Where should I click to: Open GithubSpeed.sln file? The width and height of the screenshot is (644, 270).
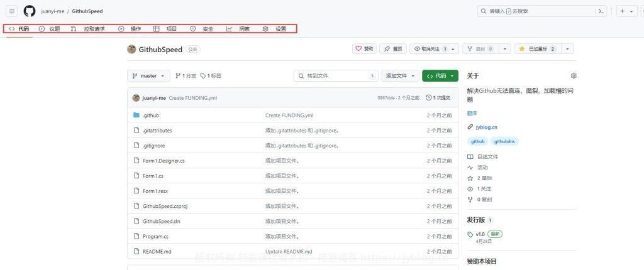click(x=162, y=221)
